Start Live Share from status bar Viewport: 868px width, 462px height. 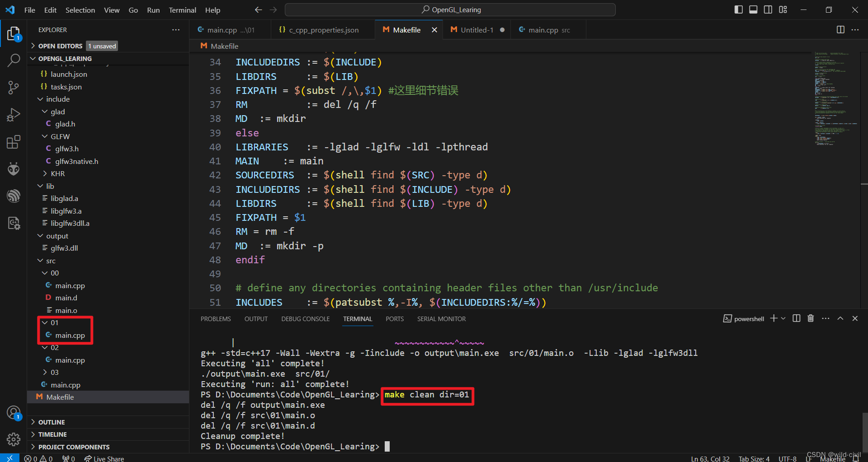104,458
